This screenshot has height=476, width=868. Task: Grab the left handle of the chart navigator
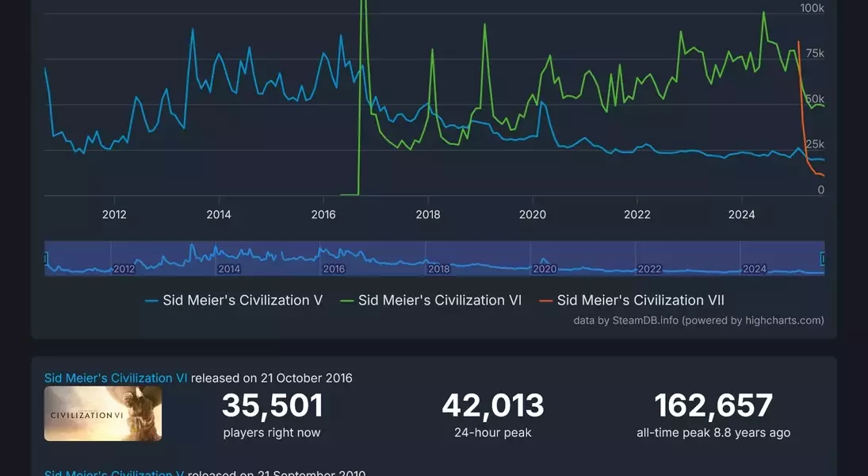45,258
